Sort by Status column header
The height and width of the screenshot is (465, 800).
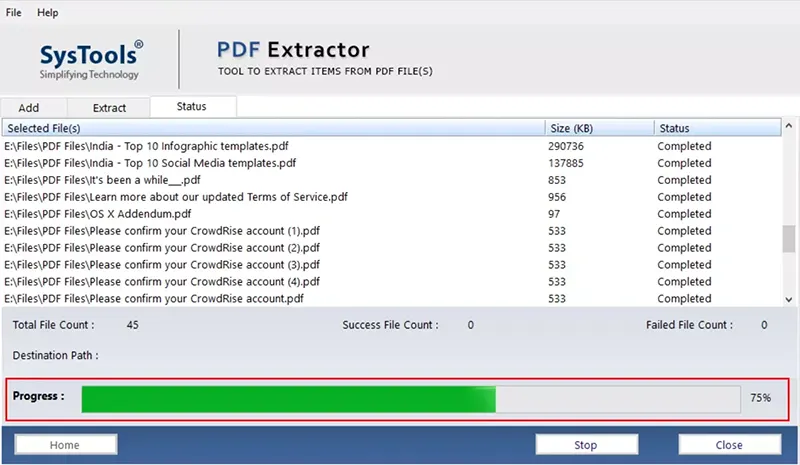coord(717,128)
